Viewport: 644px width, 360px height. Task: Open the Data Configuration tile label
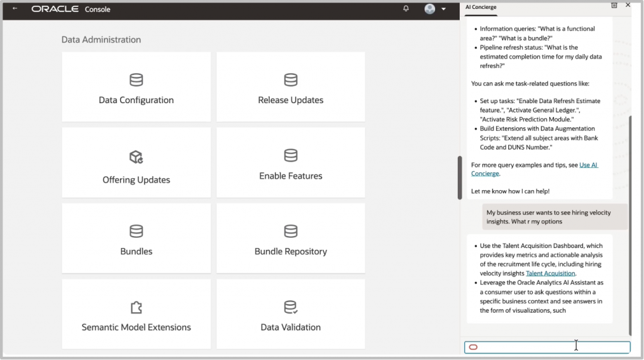136,100
